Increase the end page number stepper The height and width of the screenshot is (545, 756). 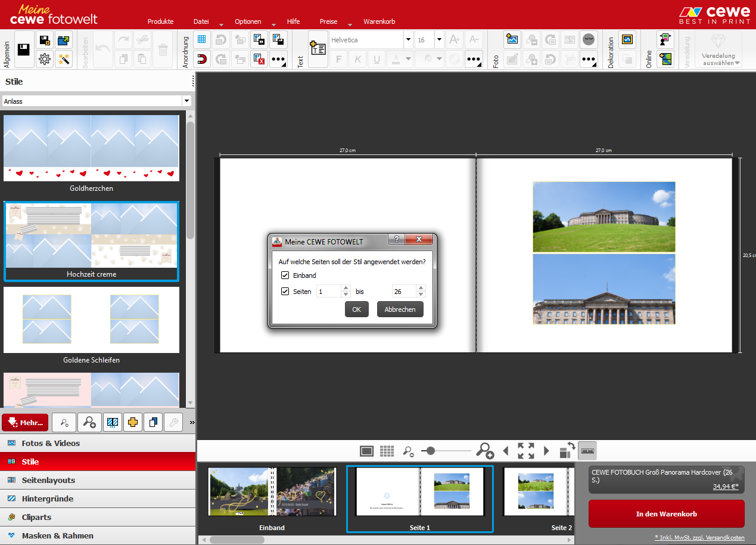[x=421, y=289]
